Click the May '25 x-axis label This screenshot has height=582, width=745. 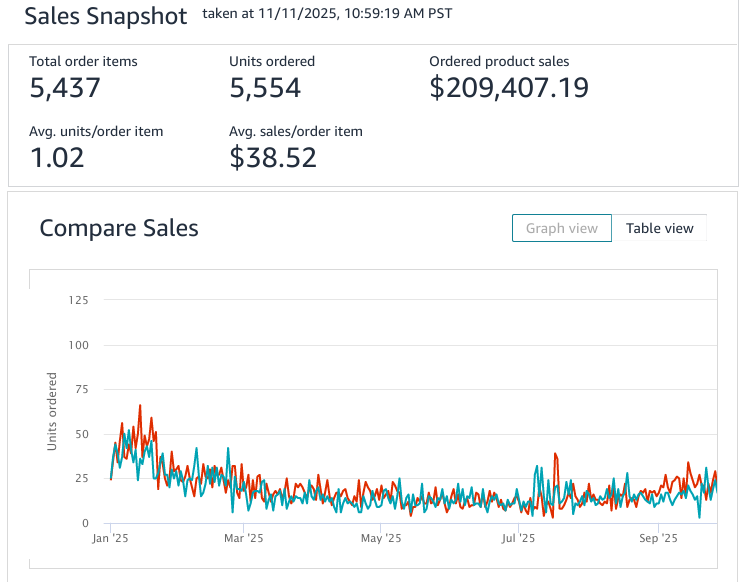click(x=380, y=538)
